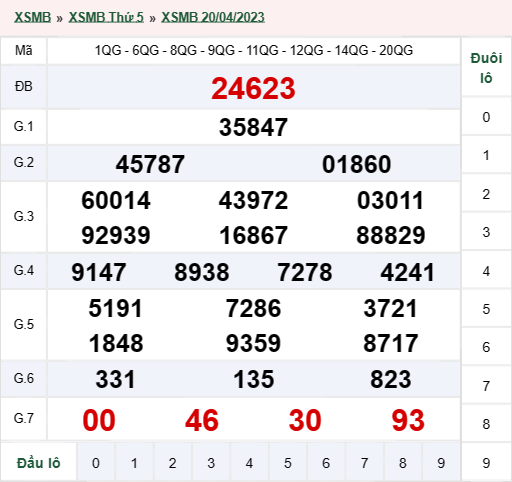Click the special prize number 24623
The width and height of the screenshot is (512, 482).
(x=253, y=88)
